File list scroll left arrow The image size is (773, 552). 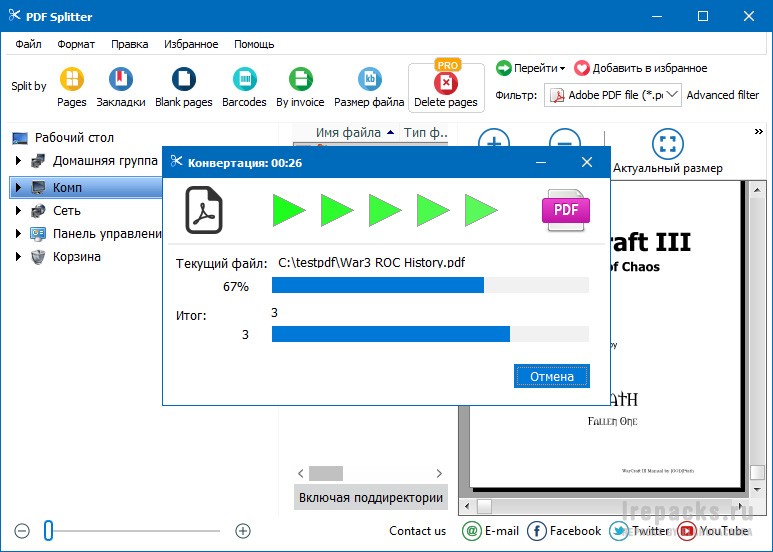tap(301, 474)
